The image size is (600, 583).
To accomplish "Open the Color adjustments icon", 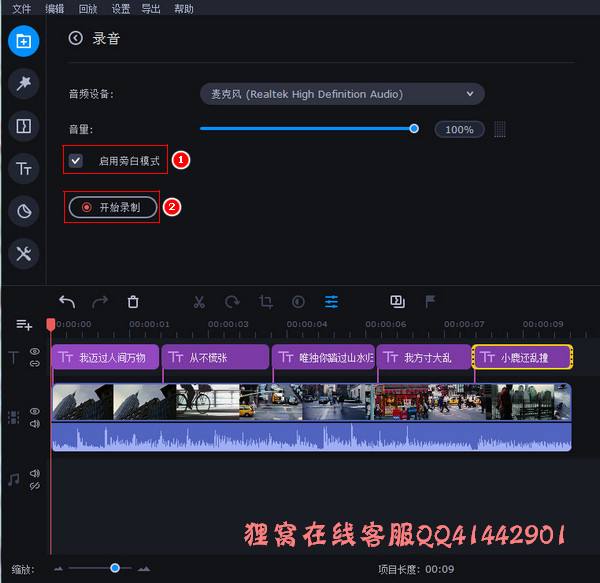I will pos(298,302).
